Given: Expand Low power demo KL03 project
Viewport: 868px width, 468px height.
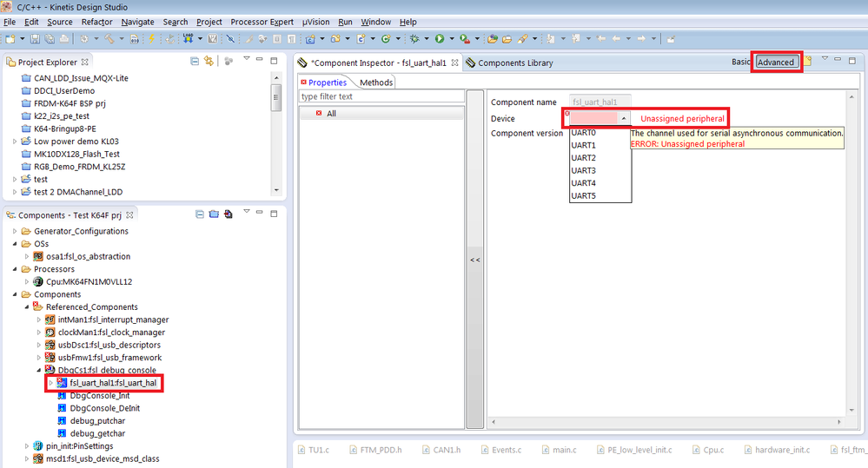Looking at the screenshot, I should pyautogui.click(x=15, y=142).
